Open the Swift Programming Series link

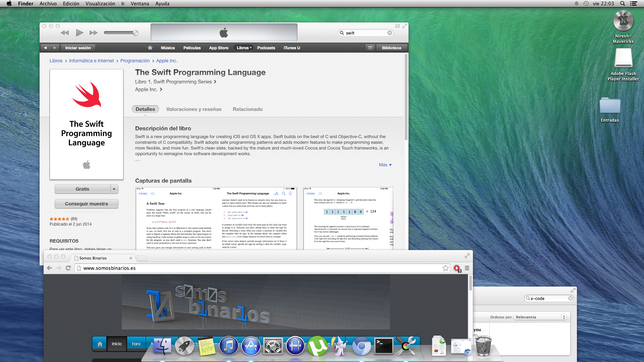176,82
